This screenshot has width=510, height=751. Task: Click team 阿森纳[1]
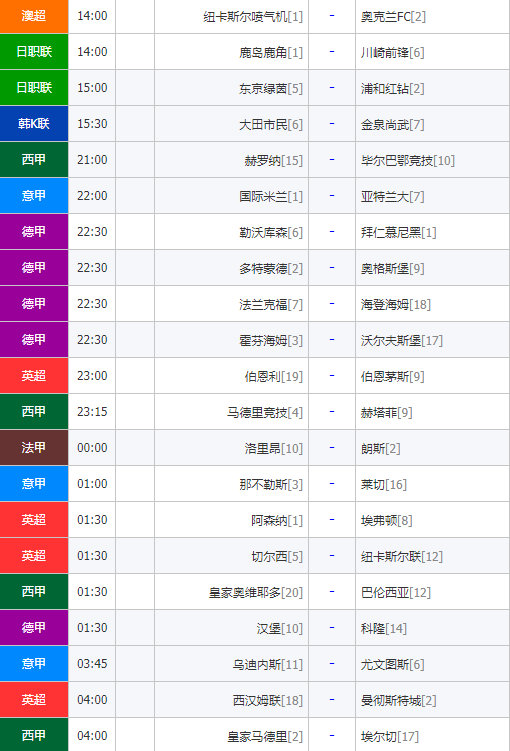(277, 520)
